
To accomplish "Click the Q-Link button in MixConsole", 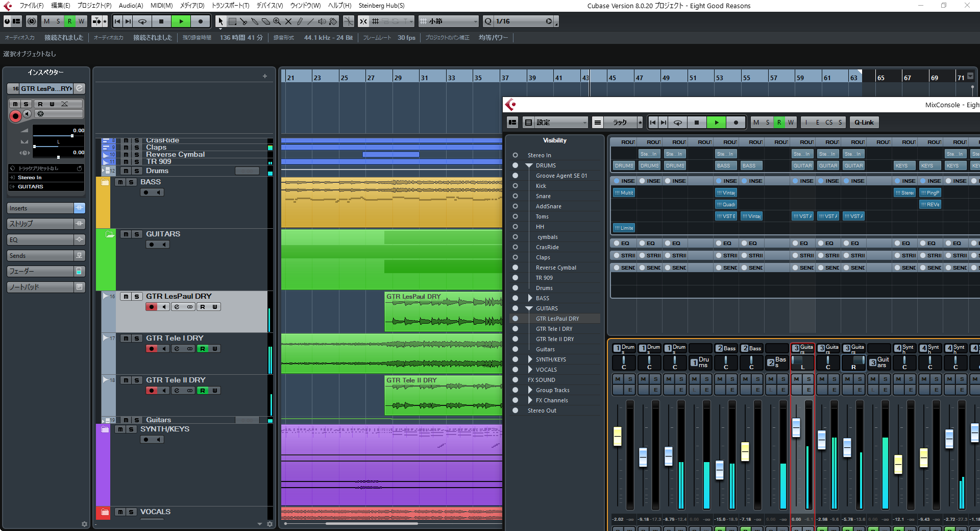I will 864,123.
